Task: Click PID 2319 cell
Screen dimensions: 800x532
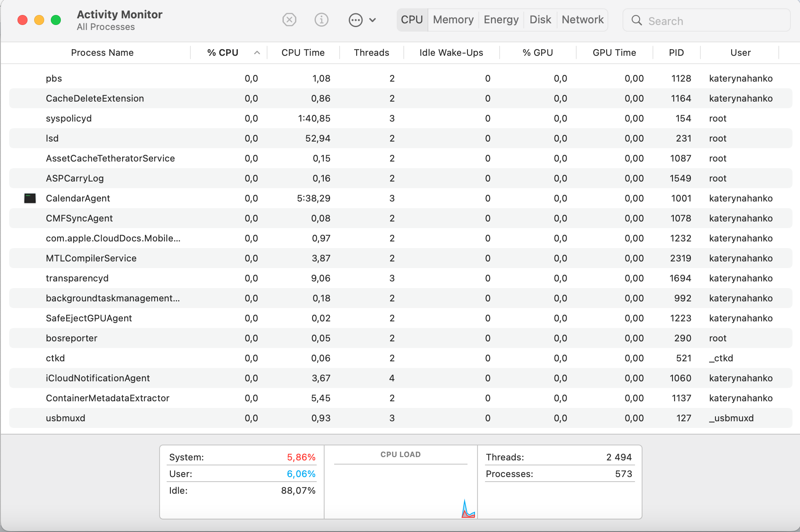Action: coord(681,258)
